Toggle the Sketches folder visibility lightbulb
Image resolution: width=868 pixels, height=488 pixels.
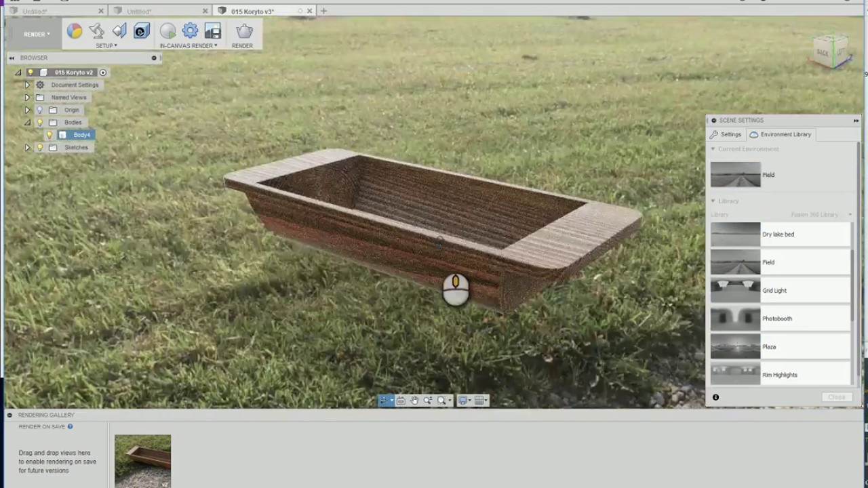click(39, 148)
